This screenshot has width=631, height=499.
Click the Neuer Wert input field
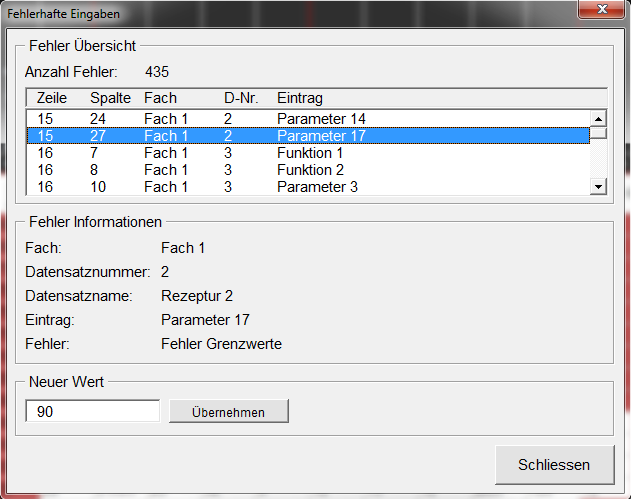(x=93, y=411)
